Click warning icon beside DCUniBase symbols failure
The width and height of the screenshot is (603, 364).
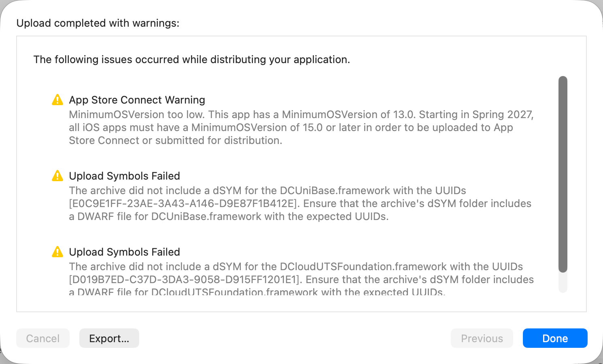click(57, 176)
